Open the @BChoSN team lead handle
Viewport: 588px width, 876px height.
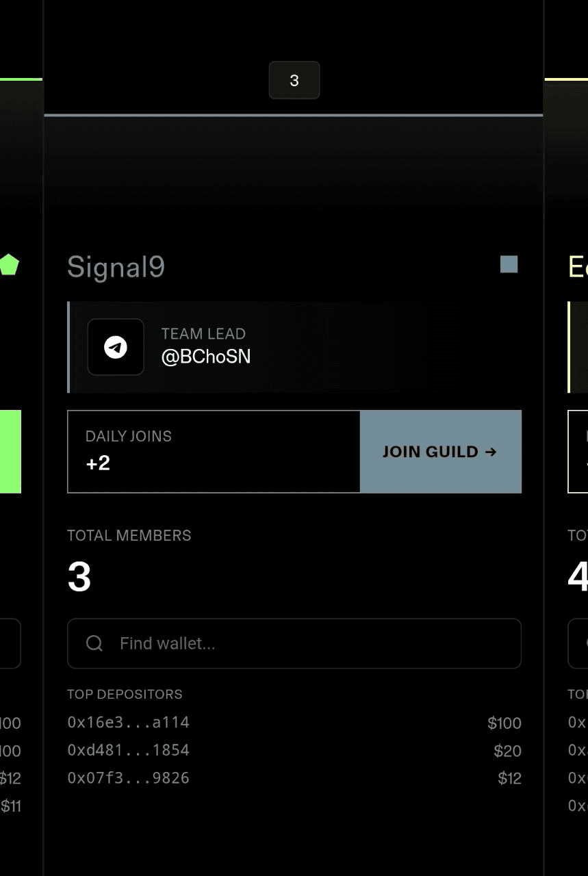tap(206, 357)
